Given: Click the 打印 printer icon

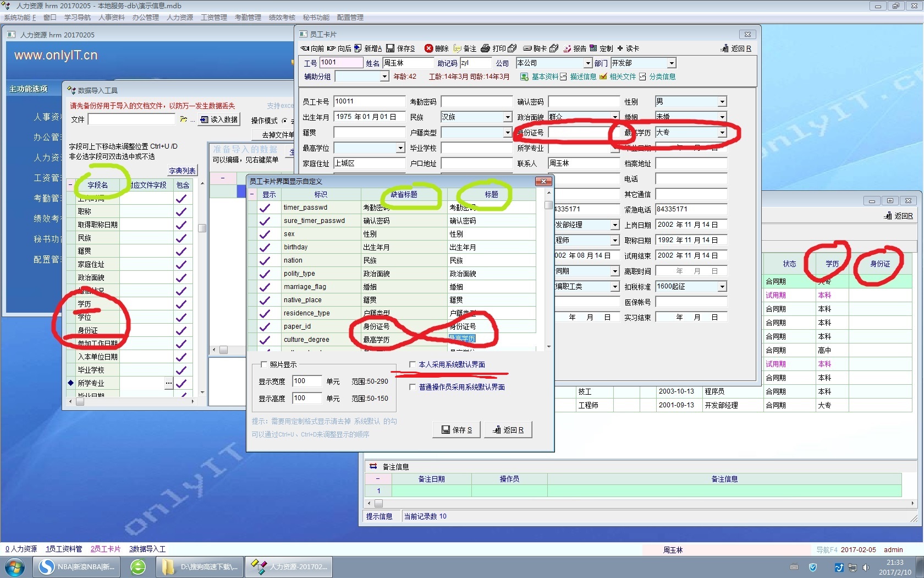Looking at the screenshot, I should pyautogui.click(x=485, y=48).
